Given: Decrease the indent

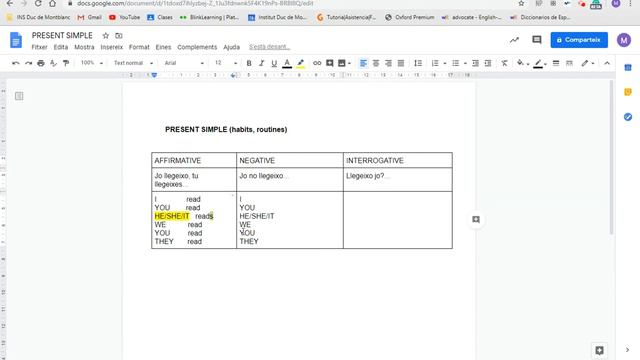Looking at the screenshot, I should coord(476,63).
